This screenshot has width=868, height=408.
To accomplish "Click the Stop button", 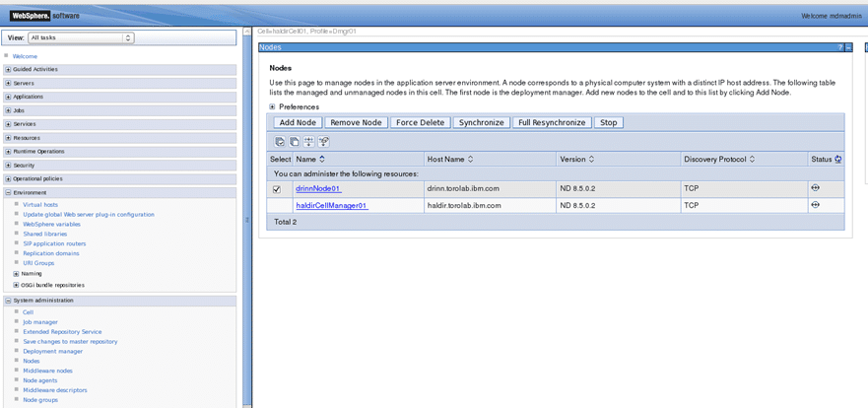I will pos(608,122).
